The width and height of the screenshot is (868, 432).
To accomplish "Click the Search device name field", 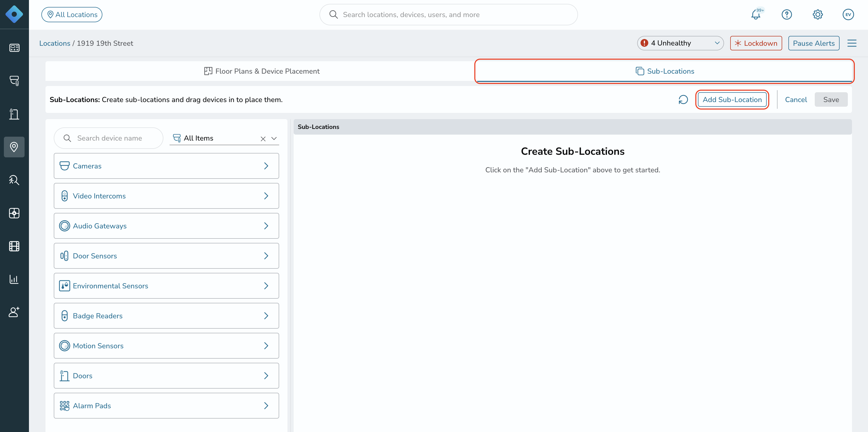I will (x=109, y=138).
